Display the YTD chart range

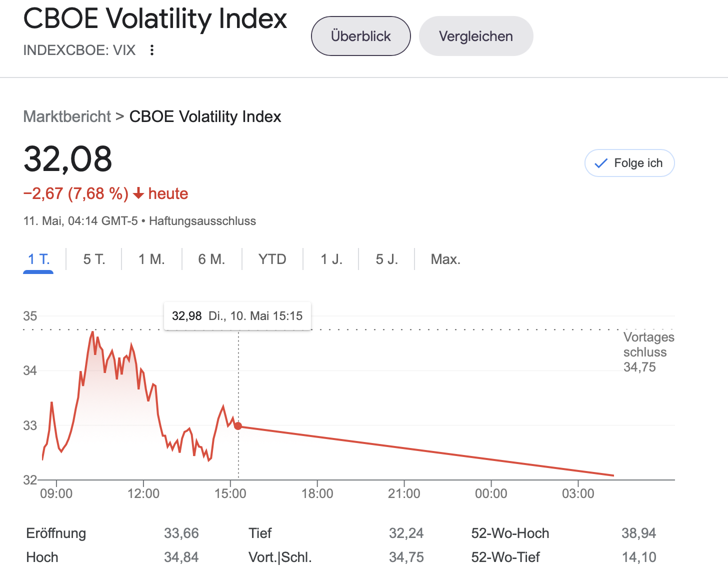[x=272, y=259]
